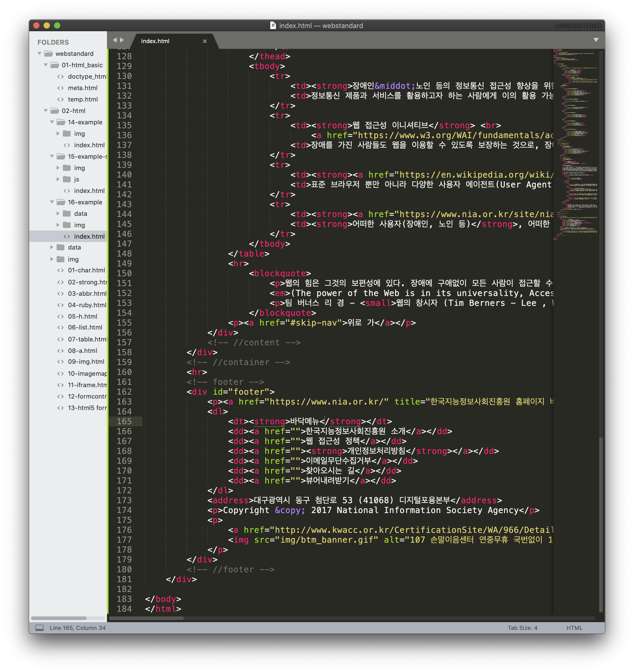Screen dimensions: 634x672
Task: Click the forward navigation arrow in tab bar
Action: pos(122,40)
